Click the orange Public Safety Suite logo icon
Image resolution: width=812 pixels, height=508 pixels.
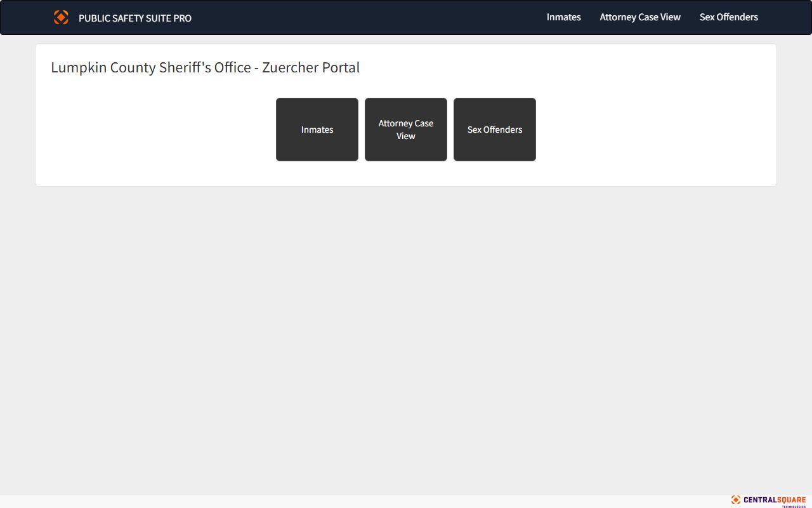[61, 17]
